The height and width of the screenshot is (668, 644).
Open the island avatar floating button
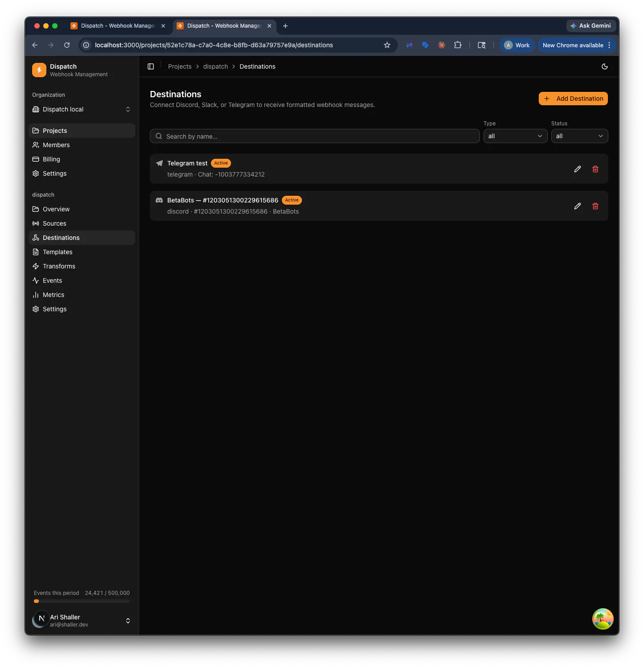click(603, 619)
